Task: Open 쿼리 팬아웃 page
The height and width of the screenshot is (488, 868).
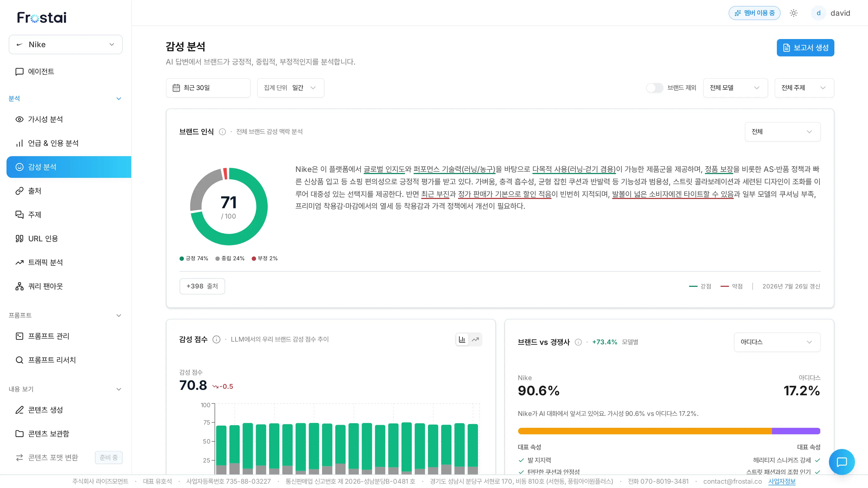Action: pyautogui.click(x=66, y=287)
